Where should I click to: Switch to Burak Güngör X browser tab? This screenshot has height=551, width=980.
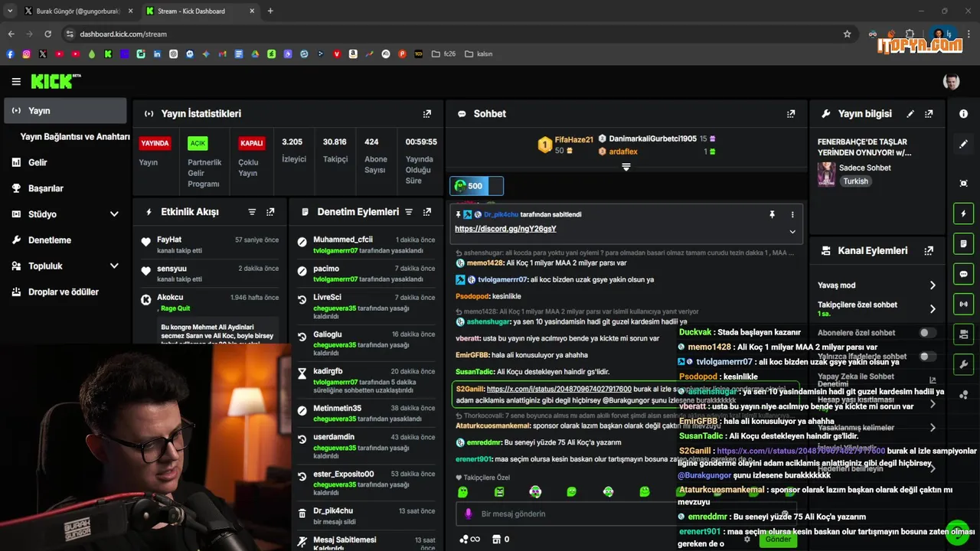[77, 11]
